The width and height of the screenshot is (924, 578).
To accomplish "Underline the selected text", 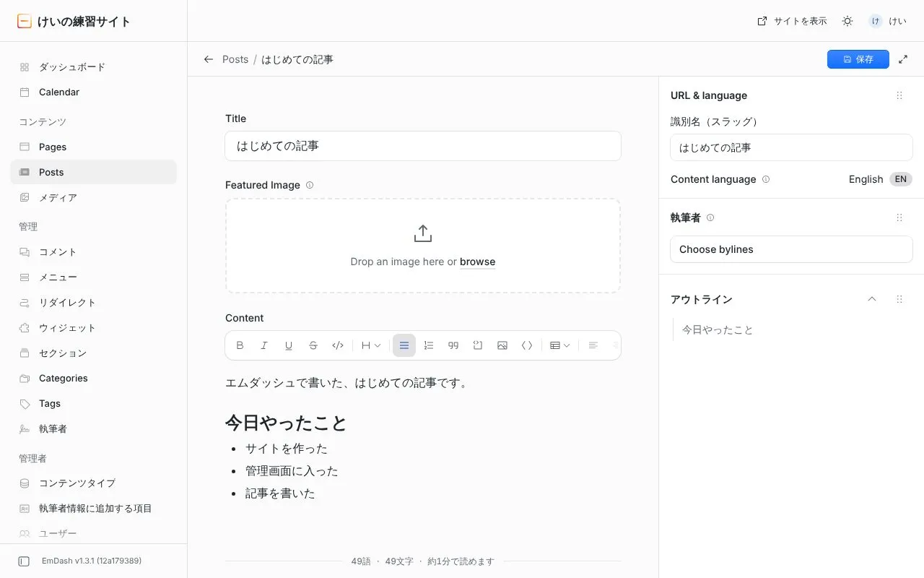I will pyautogui.click(x=289, y=345).
